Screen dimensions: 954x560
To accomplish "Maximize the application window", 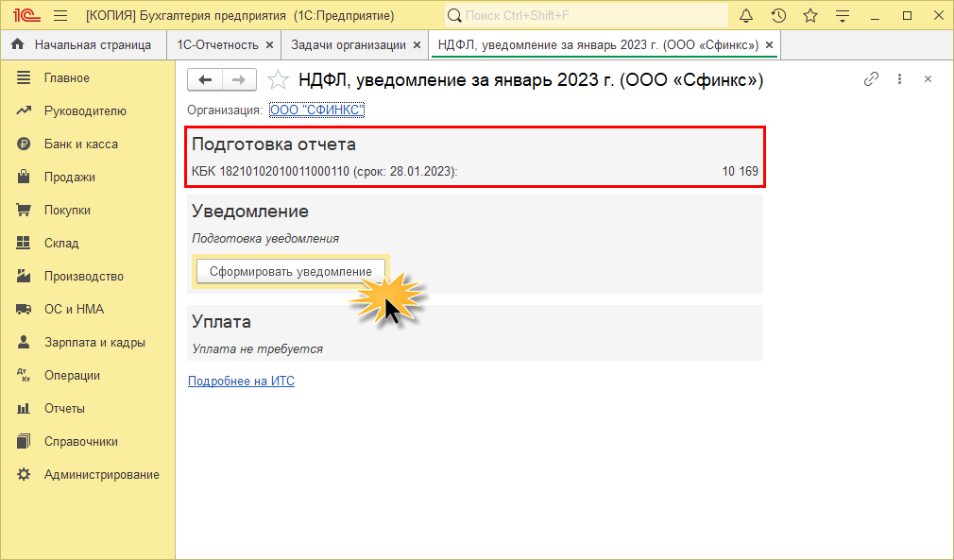I will (907, 16).
